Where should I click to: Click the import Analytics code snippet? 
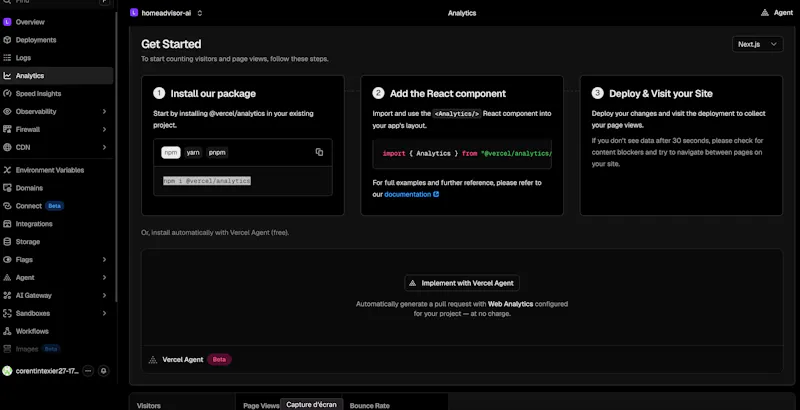pos(462,153)
